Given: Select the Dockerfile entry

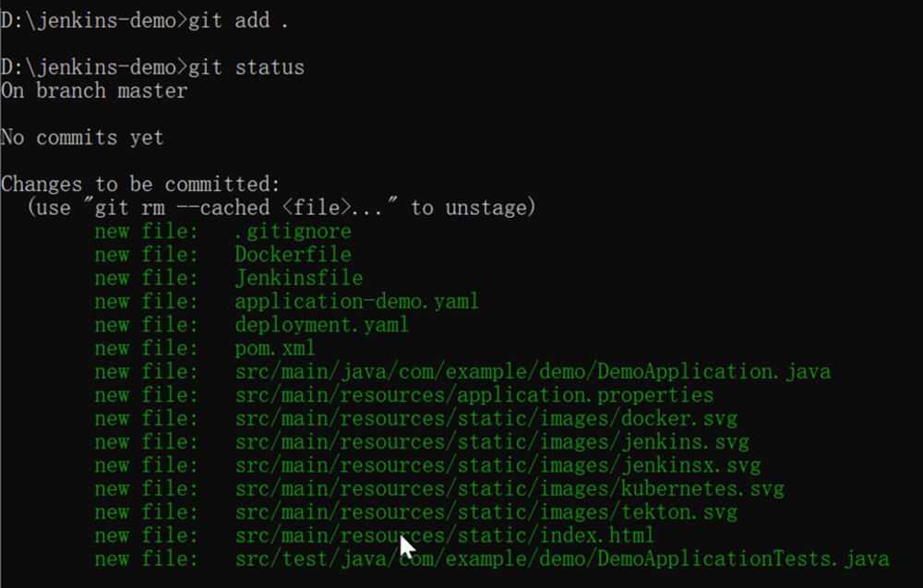Looking at the screenshot, I should pyautogui.click(x=293, y=254).
